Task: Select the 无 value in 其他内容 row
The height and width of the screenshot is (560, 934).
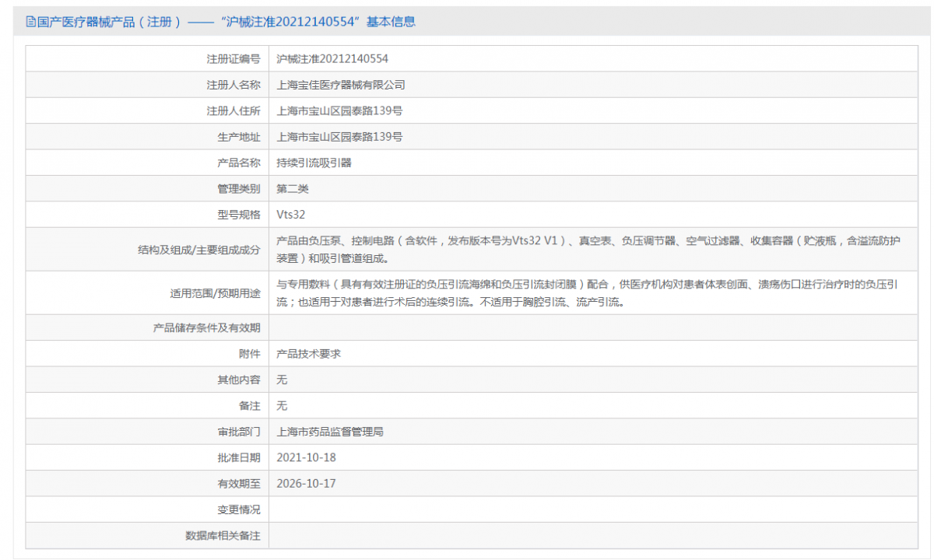Action: coord(283,380)
